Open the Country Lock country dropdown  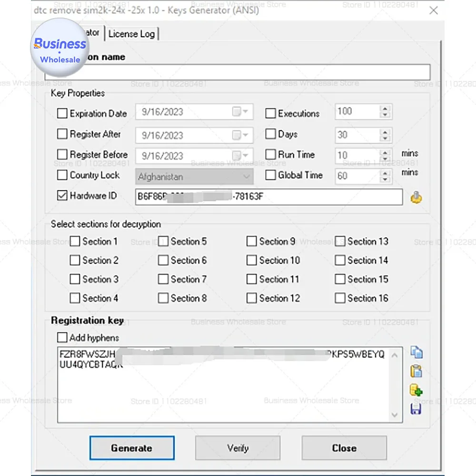pyautogui.click(x=247, y=177)
